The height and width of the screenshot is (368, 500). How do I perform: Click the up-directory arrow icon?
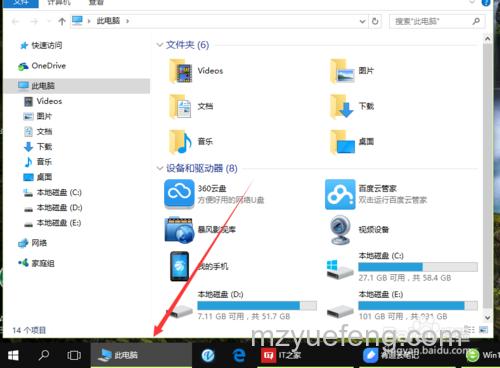(x=62, y=22)
